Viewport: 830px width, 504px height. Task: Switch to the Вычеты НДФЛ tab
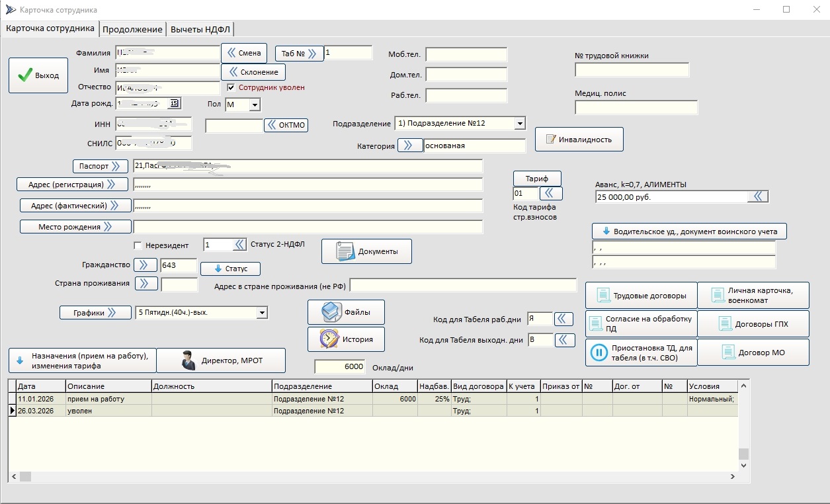click(x=200, y=29)
